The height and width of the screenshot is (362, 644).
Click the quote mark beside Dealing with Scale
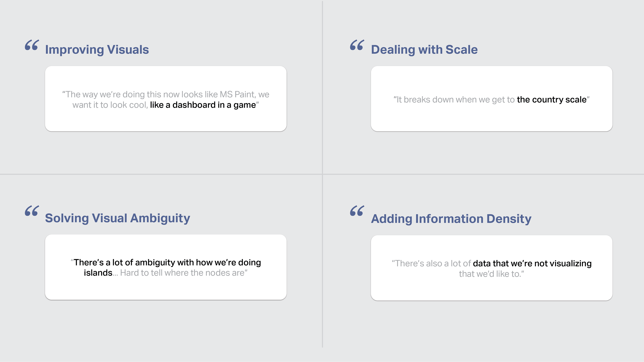(x=357, y=45)
